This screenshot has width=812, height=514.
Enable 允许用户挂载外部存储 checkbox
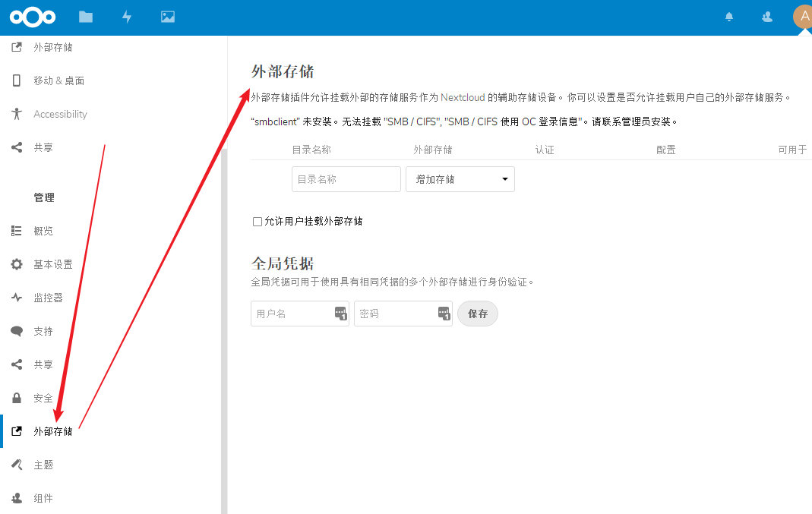click(258, 222)
